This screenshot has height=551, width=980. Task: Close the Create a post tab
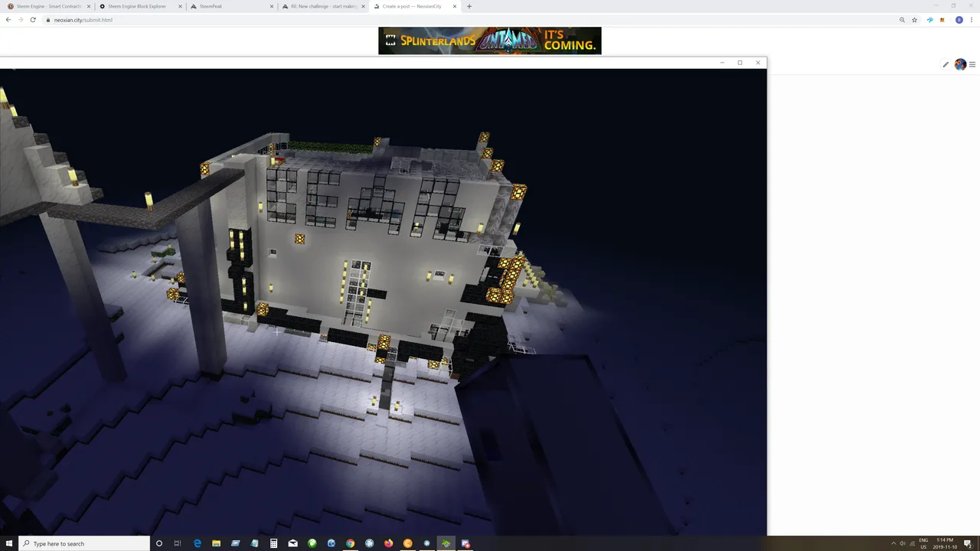(455, 6)
